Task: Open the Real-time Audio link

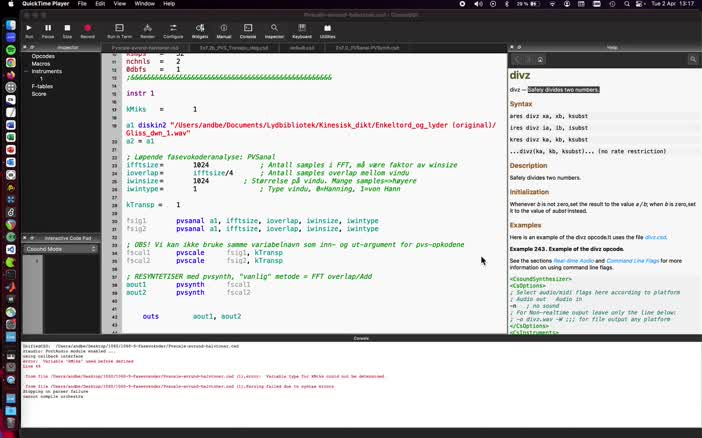Action: pyautogui.click(x=574, y=261)
